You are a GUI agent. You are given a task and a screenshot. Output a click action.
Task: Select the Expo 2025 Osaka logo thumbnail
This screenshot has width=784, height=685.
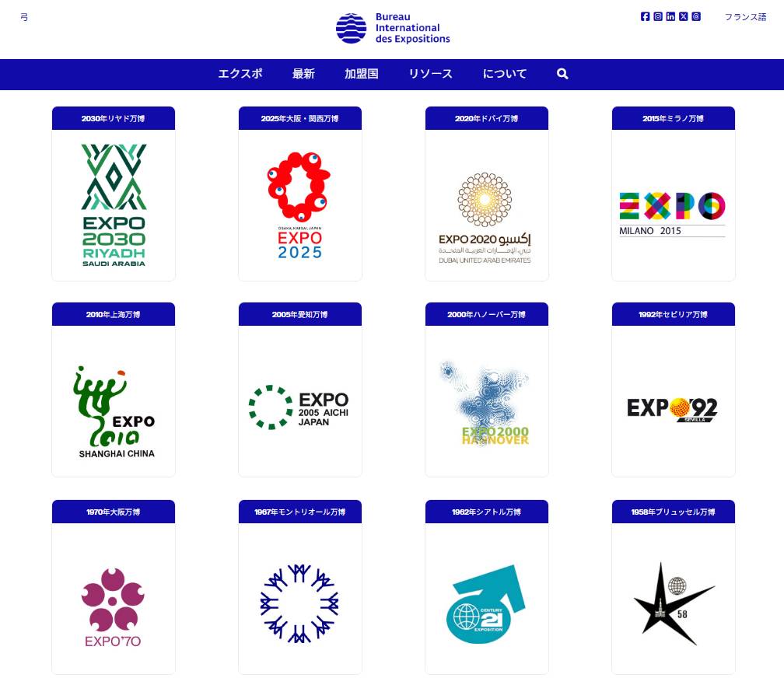click(x=299, y=205)
